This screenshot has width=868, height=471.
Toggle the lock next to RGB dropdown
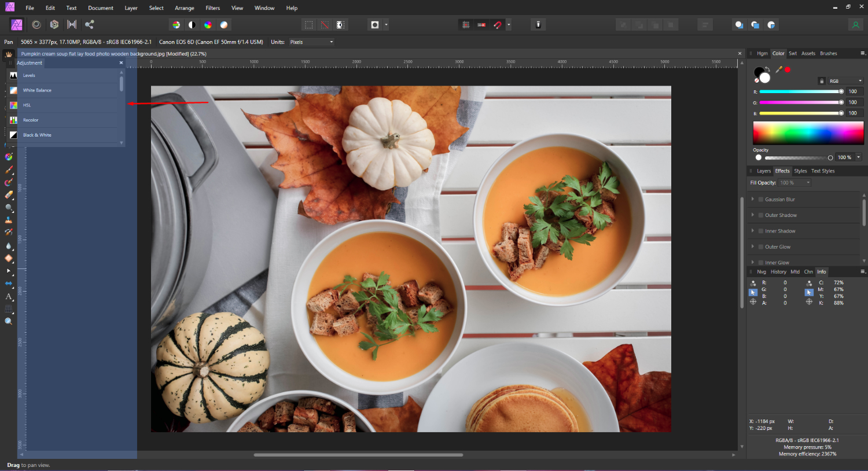[x=822, y=81]
